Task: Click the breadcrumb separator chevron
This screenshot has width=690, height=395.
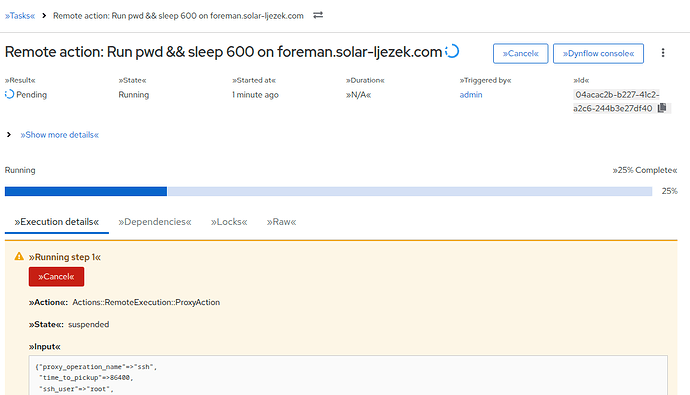Action: 44,16
